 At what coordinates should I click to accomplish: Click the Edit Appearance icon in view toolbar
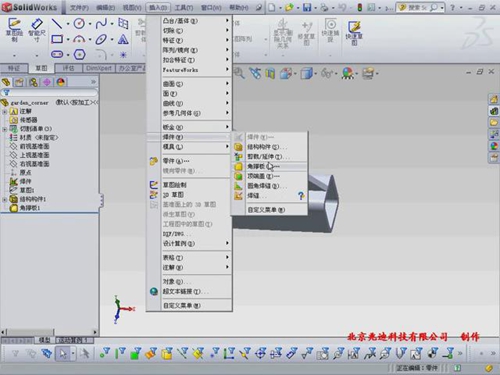tap(348, 73)
